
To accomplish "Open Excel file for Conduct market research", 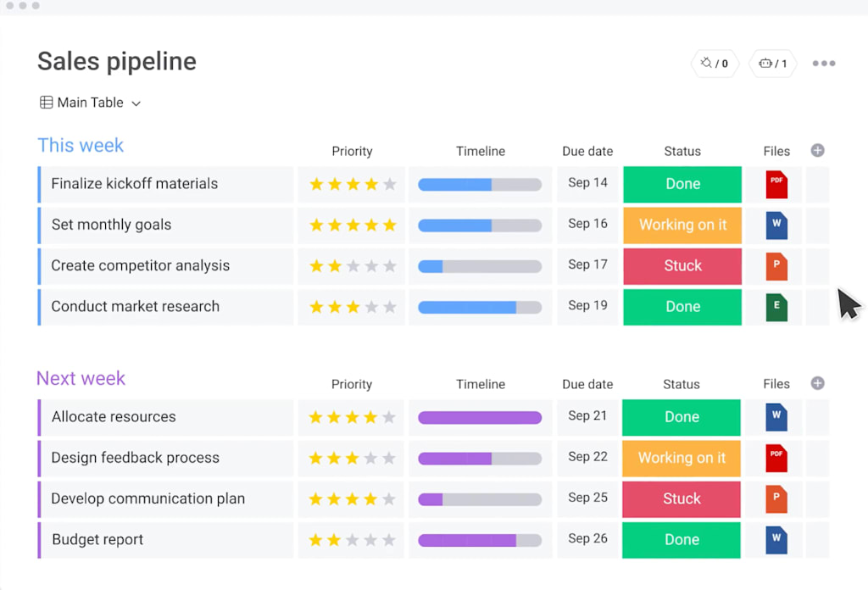I will (776, 307).
